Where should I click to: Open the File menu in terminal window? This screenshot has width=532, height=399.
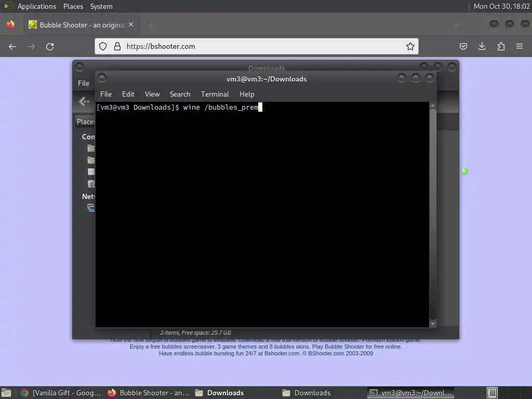pos(106,94)
